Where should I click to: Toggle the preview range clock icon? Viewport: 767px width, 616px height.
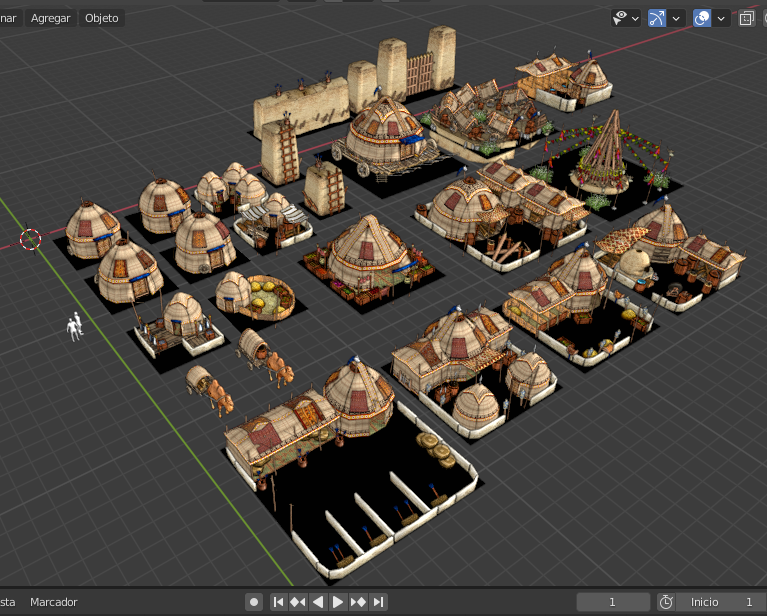[666, 602]
